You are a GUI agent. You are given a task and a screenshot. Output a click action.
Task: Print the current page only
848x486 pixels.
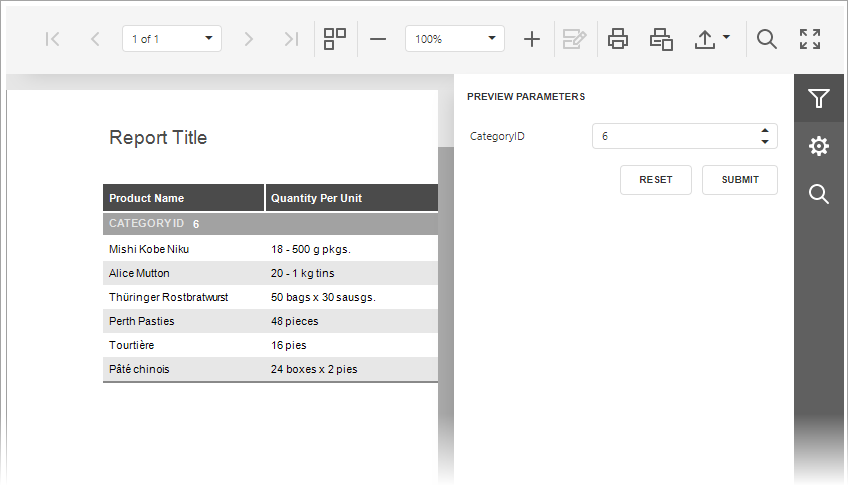pos(661,39)
